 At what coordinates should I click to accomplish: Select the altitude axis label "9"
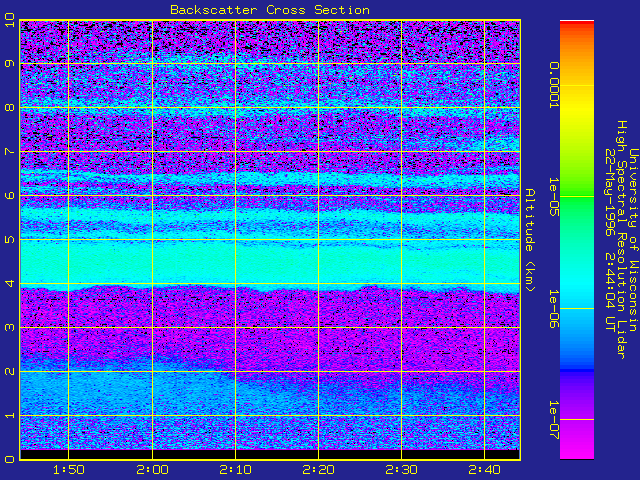coord(10,64)
